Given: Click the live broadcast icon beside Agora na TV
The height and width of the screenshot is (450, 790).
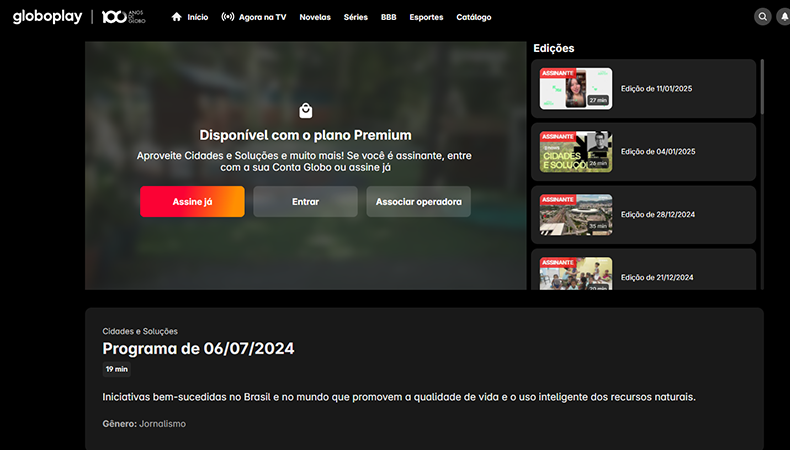Looking at the screenshot, I should (x=228, y=17).
